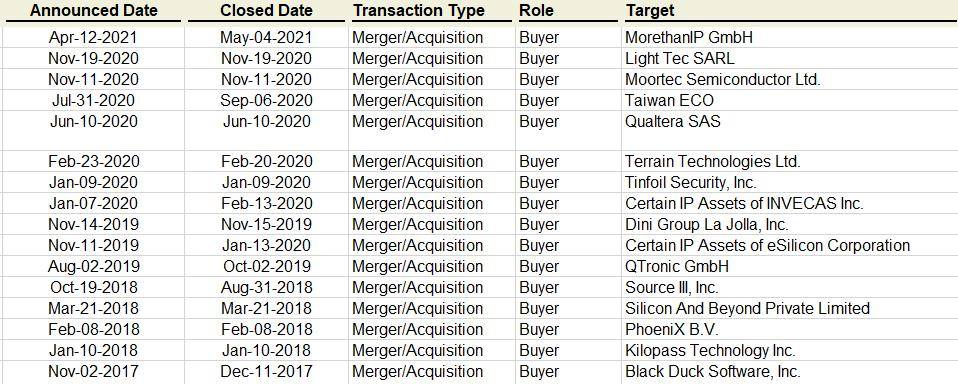Select the Qualtera SAS cell
This screenshot has width=958, height=384.
[672, 121]
